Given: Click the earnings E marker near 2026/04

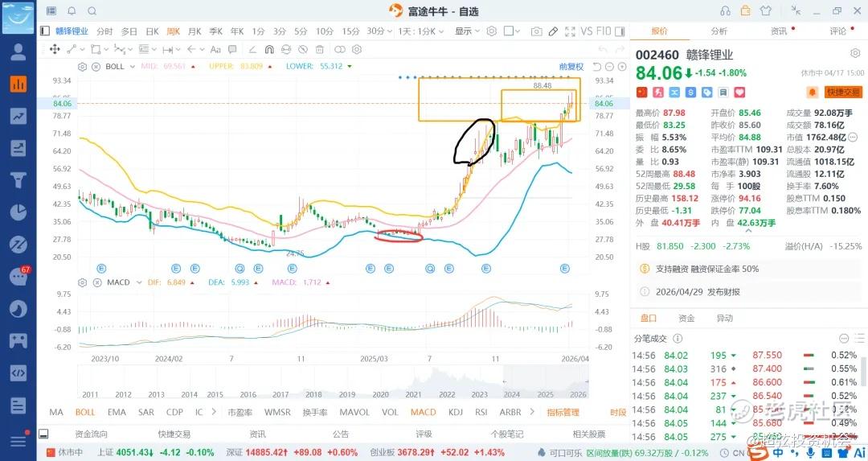Looking at the screenshot, I should 565,269.
